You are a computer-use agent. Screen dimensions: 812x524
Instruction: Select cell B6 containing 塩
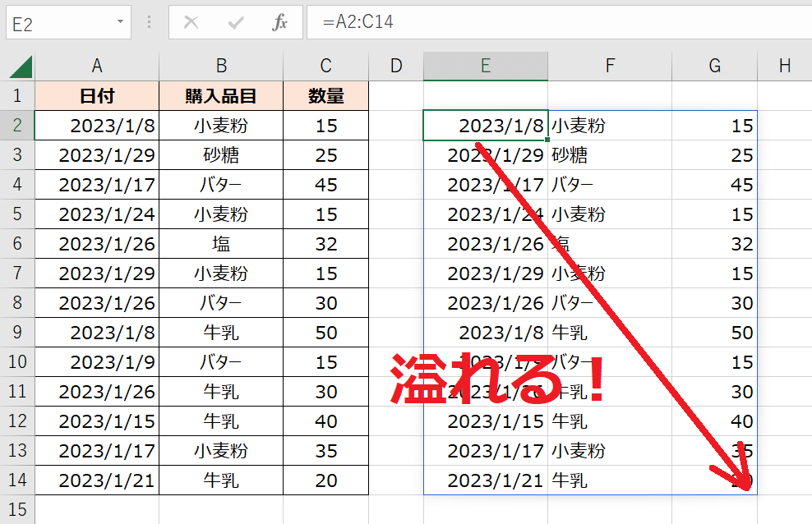(x=221, y=244)
